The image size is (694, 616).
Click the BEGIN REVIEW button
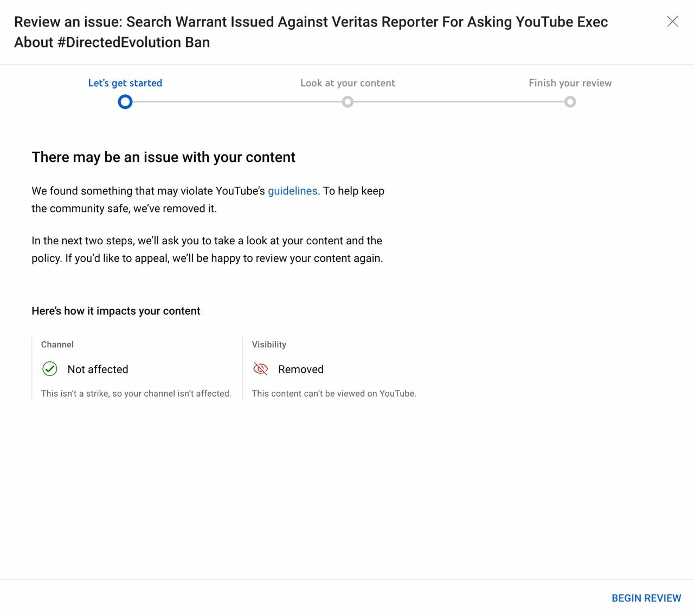[x=646, y=598]
